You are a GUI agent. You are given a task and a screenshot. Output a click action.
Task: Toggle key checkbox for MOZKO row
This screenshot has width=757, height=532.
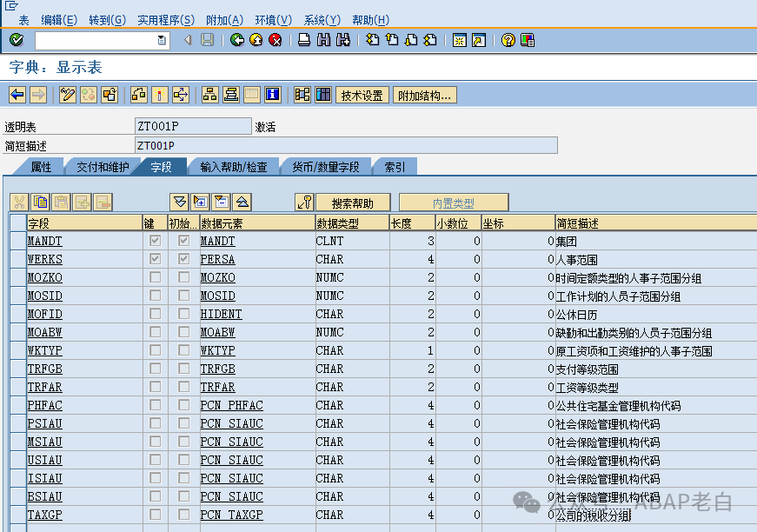(x=155, y=277)
